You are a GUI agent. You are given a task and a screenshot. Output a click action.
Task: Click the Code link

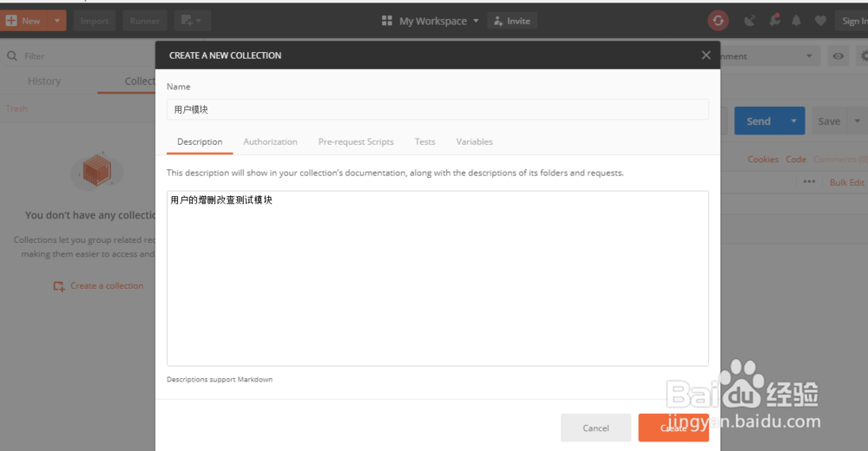[795, 160]
